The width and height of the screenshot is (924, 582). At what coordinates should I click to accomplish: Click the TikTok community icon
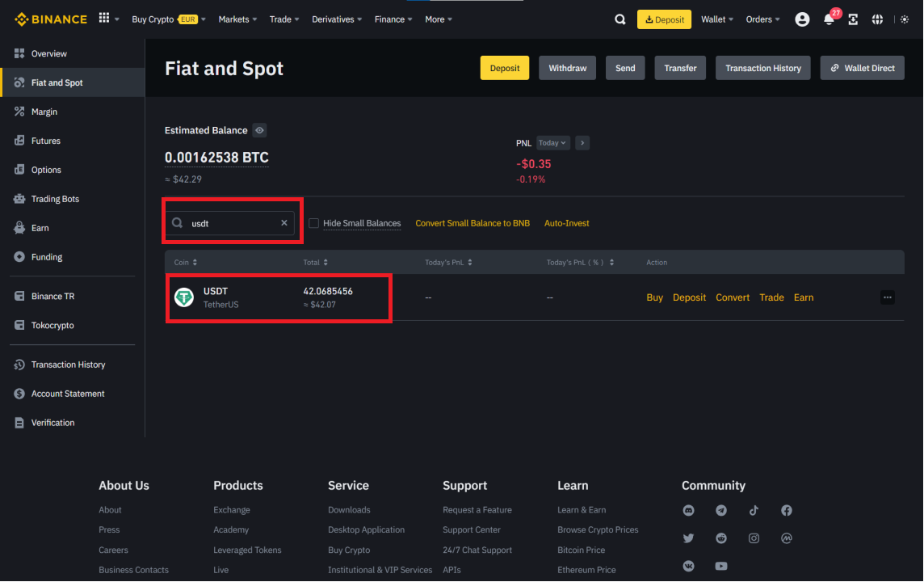754,511
